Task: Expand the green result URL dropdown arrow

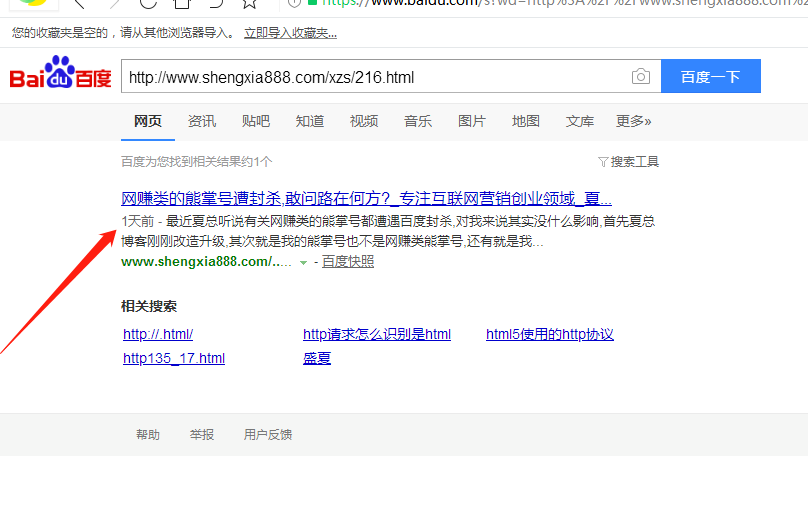Action: (x=303, y=262)
